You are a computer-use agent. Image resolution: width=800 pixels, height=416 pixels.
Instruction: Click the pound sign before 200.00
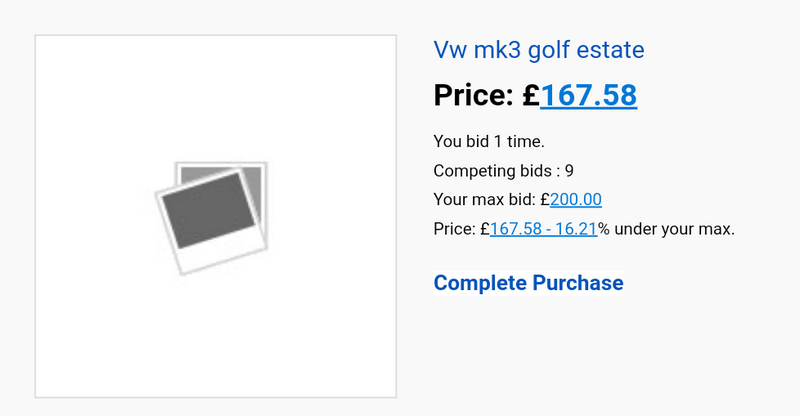(x=544, y=200)
